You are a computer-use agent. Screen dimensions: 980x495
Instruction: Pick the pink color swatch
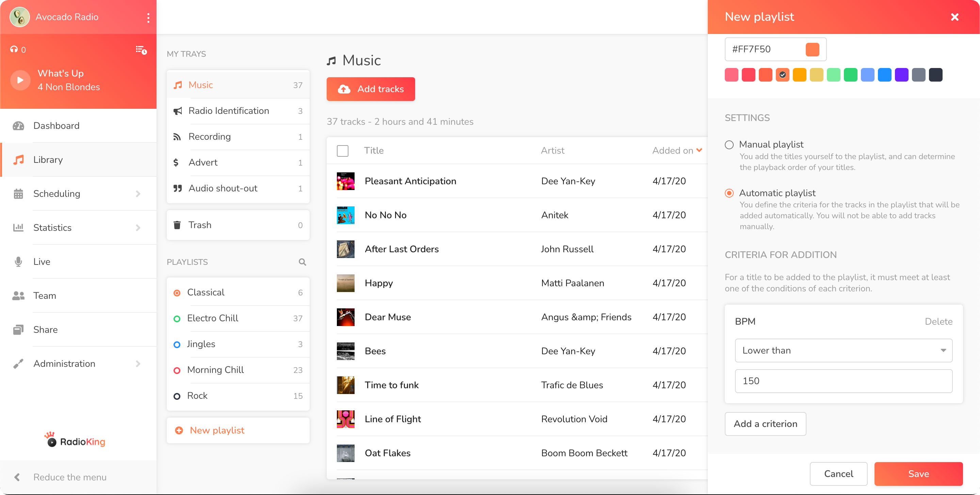(x=731, y=75)
